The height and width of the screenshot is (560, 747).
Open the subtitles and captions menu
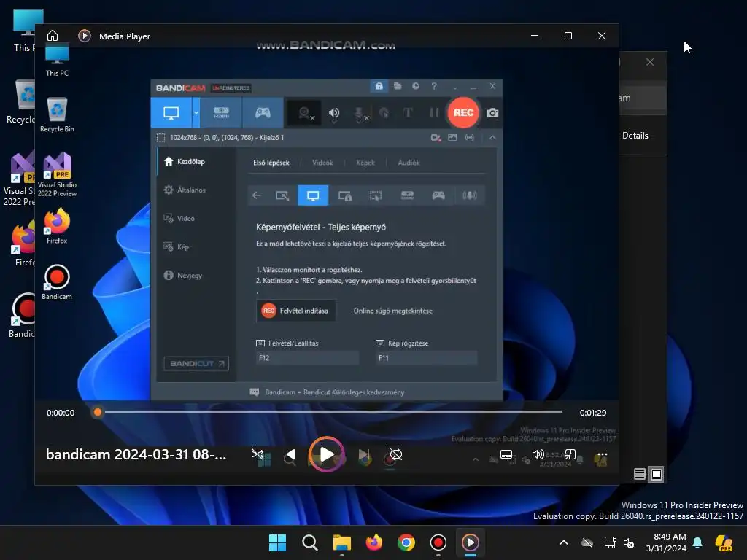click(506, 455)
